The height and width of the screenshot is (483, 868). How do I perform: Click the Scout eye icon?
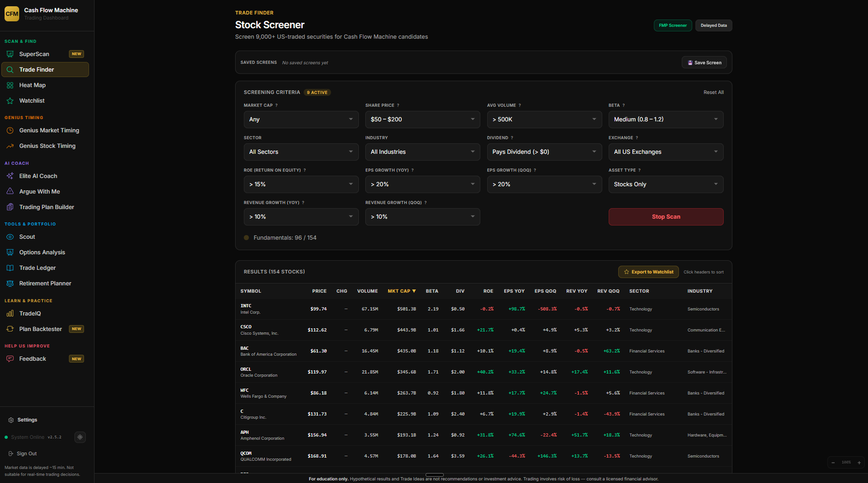[x=10, y=237]
